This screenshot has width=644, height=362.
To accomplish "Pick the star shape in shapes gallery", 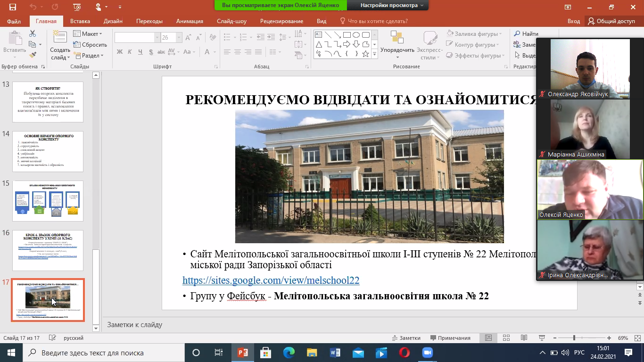I will point(366,53).
